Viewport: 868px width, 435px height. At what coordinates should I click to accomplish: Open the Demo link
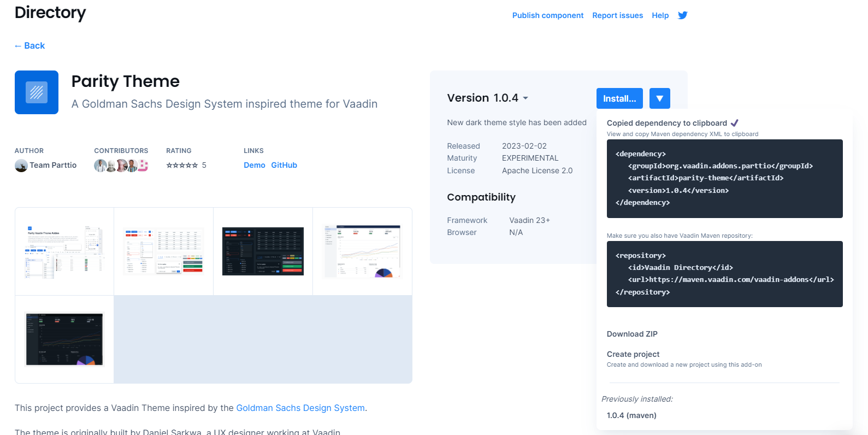[255, 165]
